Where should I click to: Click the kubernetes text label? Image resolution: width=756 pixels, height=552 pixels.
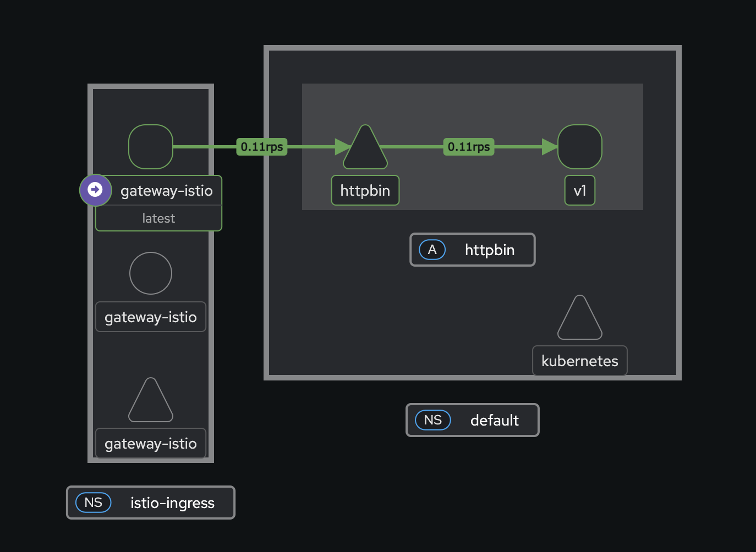coord(580,361)
